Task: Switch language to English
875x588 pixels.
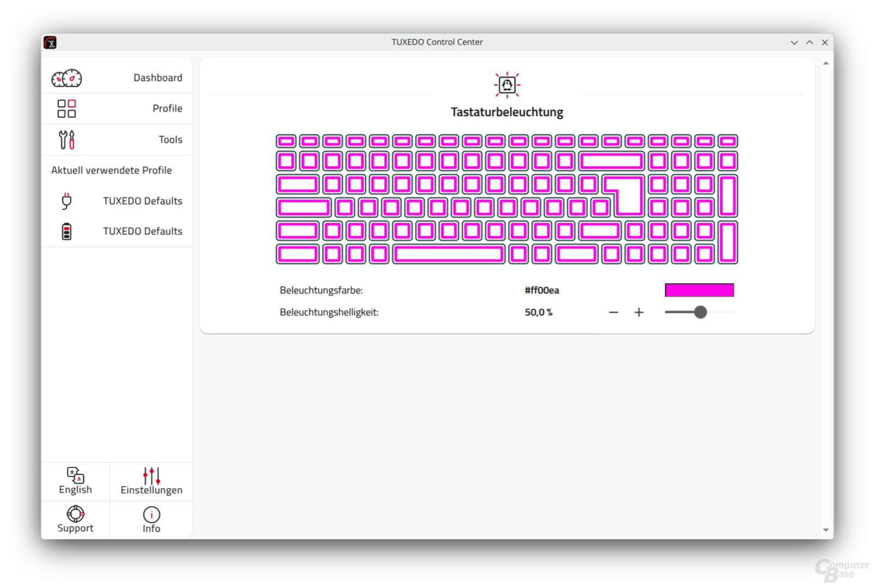Action: [76, 481]
